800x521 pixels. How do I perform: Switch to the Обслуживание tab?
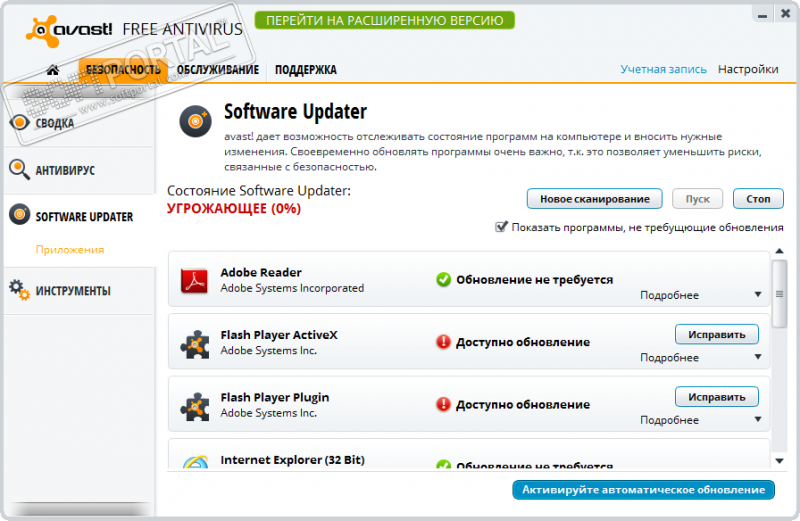[x=218, y=70]
